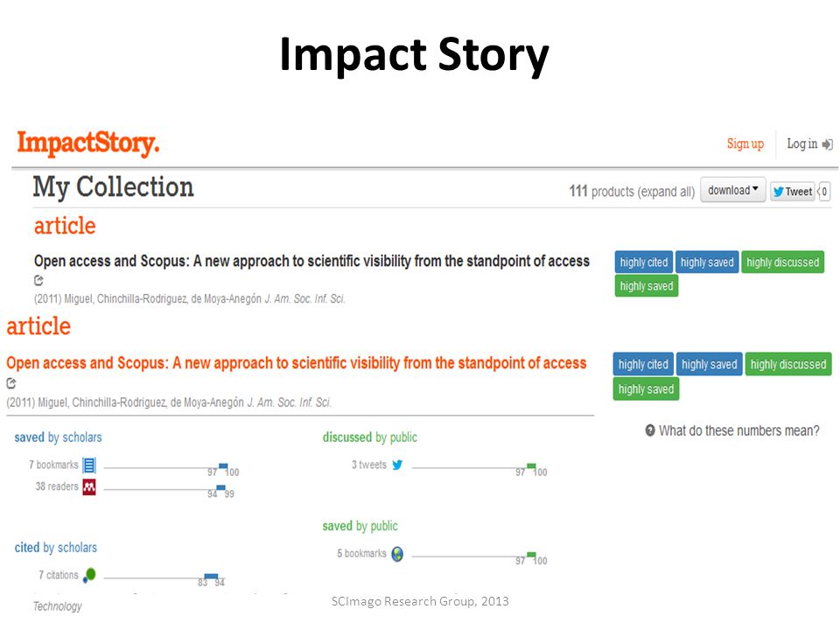Open external link icon under orange article title
The height and width of the screenshot is (630, 840).
tap(11, 383)
